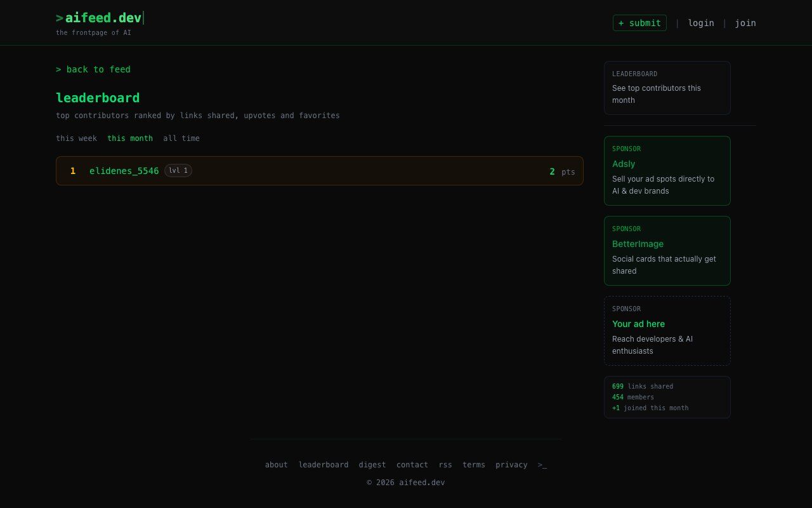The height and width of the screenshot is (508, 812).
Task: Open elidenes_5546 user profile
Action: coord(124,171)
